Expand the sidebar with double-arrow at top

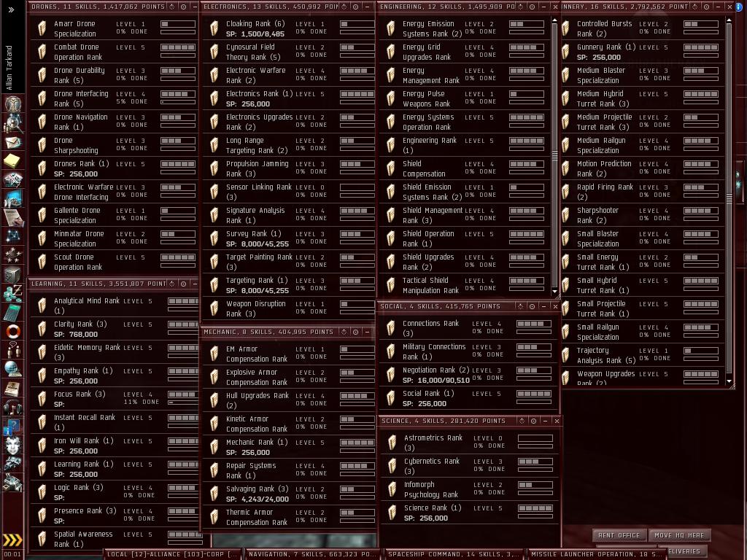pos(11,9)
